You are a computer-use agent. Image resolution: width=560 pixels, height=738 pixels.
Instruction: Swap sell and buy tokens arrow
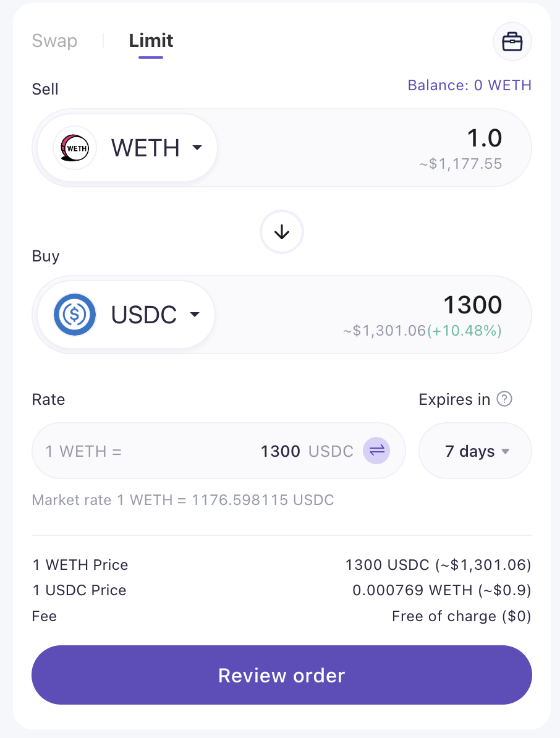tap(281, 232)
